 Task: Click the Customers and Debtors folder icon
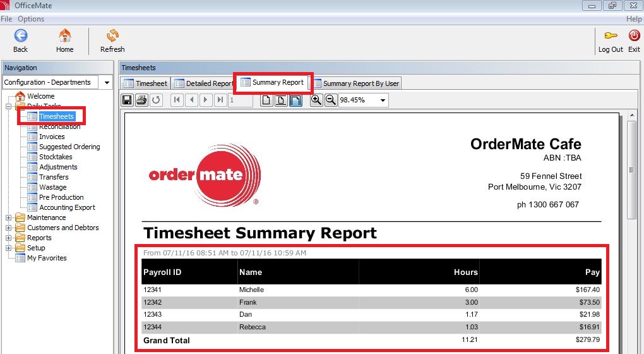(x=20, y=228)
